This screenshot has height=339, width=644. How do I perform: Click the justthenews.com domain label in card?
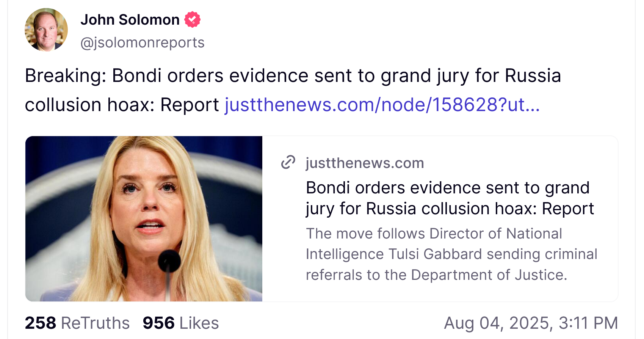365,163
